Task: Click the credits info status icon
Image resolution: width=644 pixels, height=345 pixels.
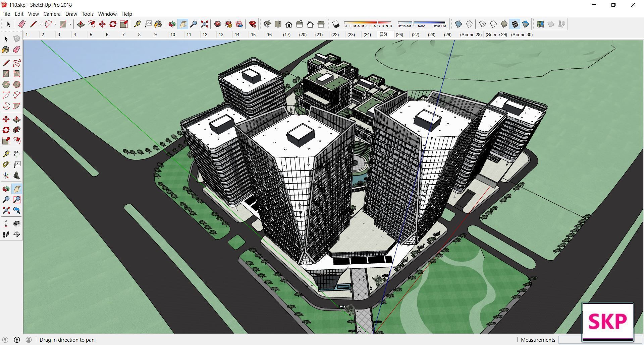Action: point(17,340)
